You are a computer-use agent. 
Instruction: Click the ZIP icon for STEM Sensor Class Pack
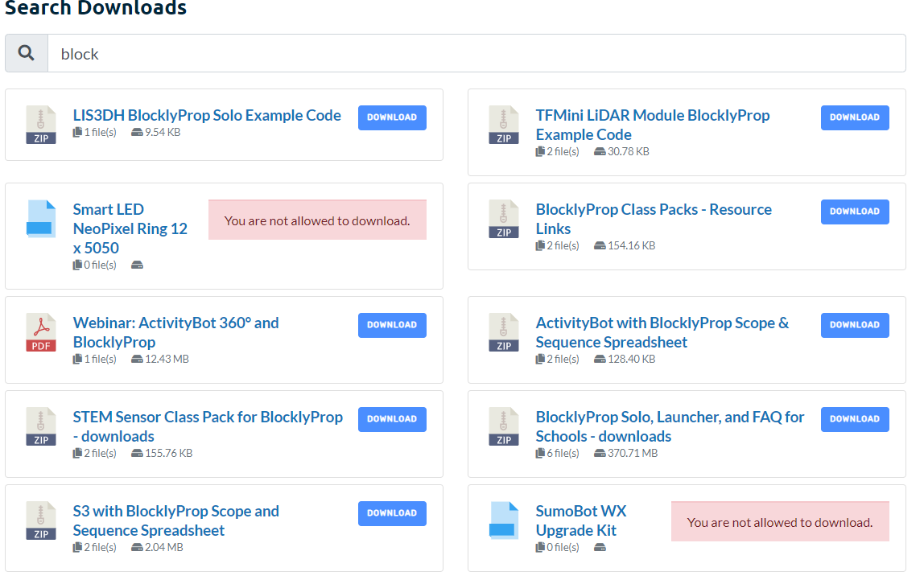coord(41,426)
